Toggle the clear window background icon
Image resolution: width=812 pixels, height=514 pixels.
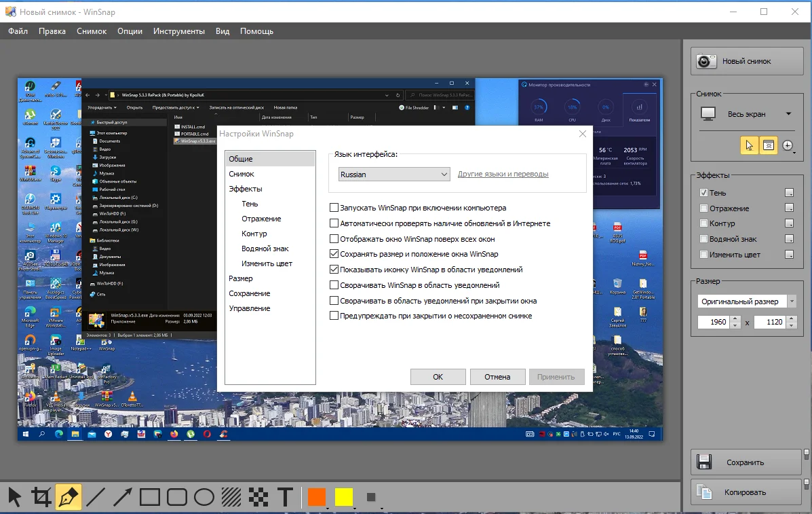[768, 145]
